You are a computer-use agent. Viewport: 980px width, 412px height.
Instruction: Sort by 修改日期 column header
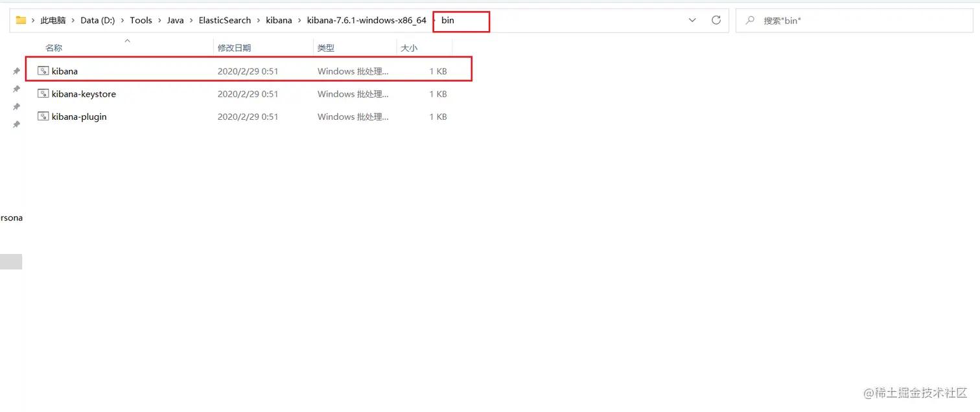point(234,48)
